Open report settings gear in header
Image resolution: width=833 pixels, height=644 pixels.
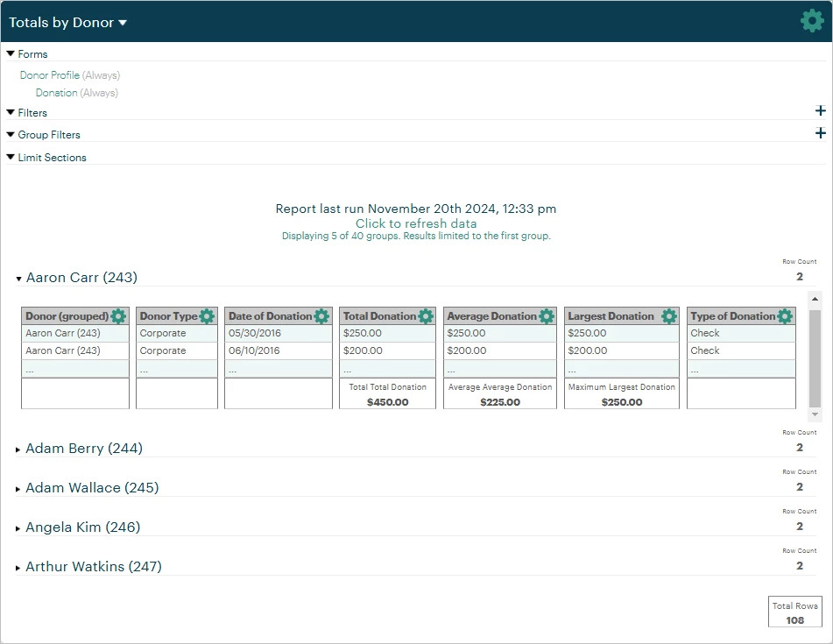coord(812,21)
